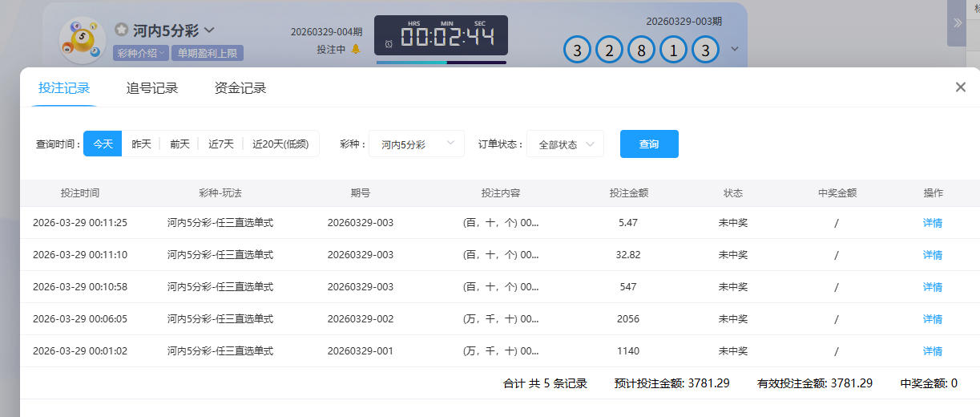Screen dimensions: 980x417
Task: Click the bell notification icon next to 投注中
Action: click(356, 49)
